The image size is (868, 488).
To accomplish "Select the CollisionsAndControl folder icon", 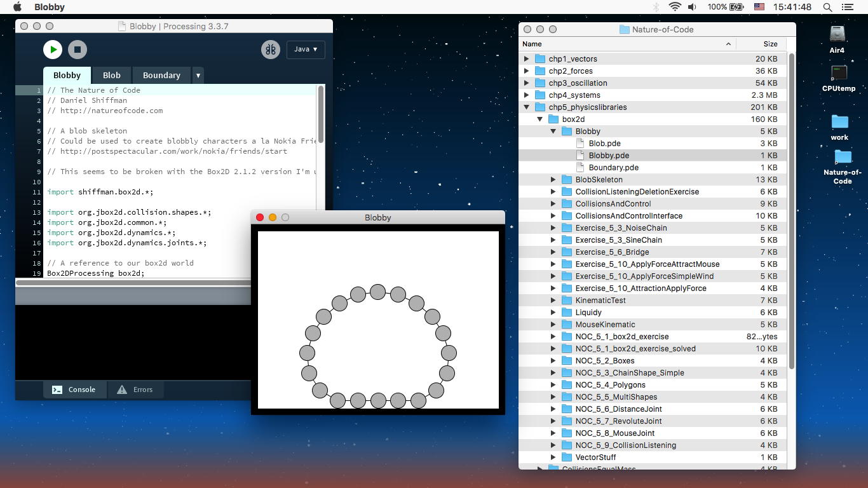I will coord(567,203).
